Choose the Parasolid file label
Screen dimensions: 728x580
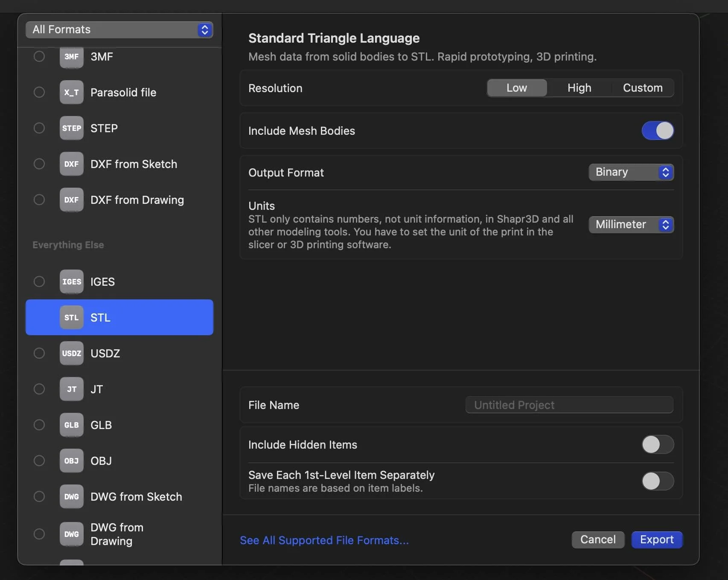pos(123,93)
